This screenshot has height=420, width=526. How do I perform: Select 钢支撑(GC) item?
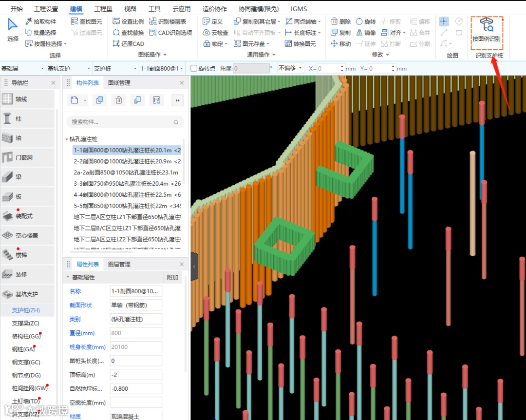(26, 362)
